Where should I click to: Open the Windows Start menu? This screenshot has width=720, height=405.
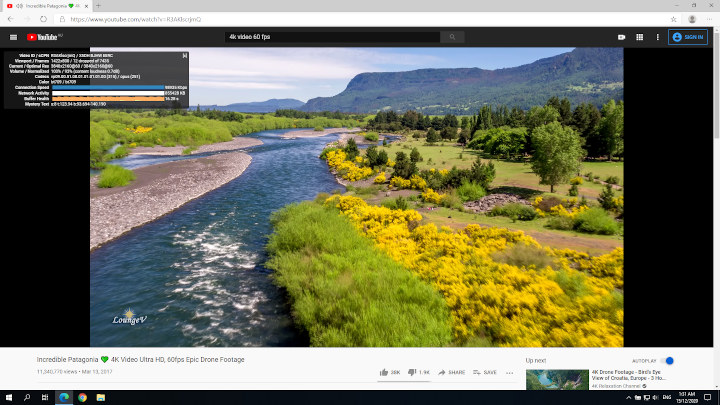(9, 397)
